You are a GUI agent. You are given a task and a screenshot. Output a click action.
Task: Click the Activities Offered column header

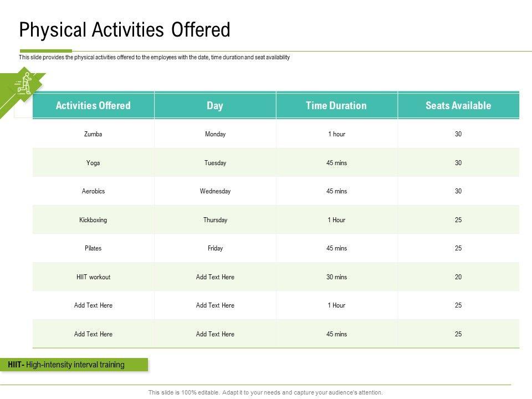pyautogui.click(x=93, y=105)
